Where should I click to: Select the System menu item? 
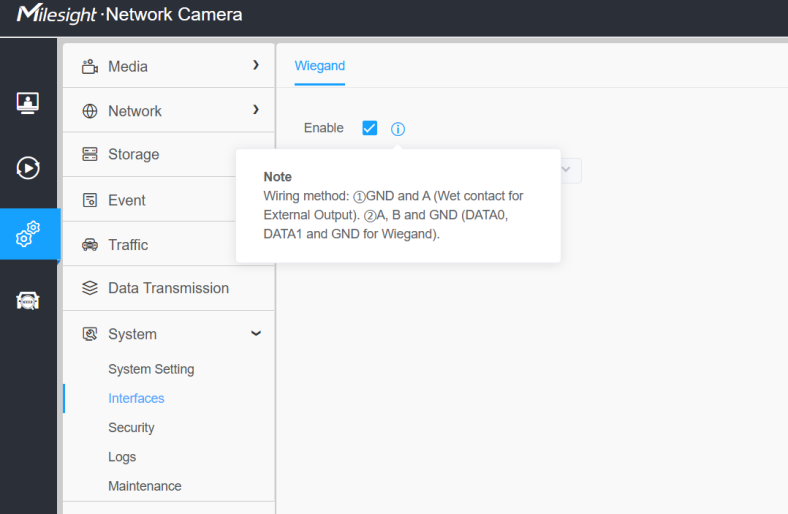(168, 334)
